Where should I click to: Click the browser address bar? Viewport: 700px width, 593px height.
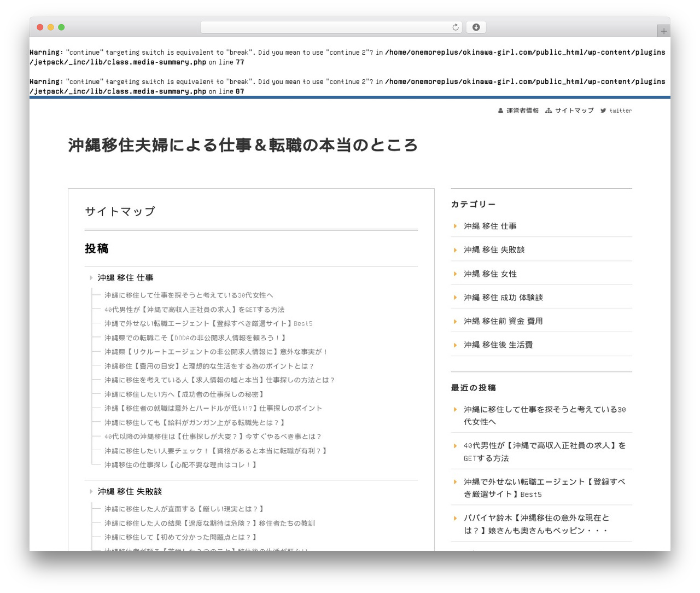point(331,27)
